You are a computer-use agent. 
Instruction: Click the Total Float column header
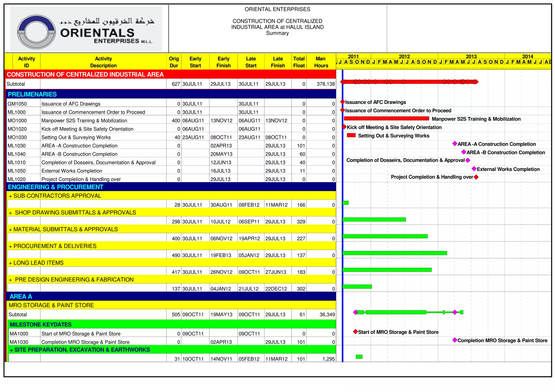[299, 62]
